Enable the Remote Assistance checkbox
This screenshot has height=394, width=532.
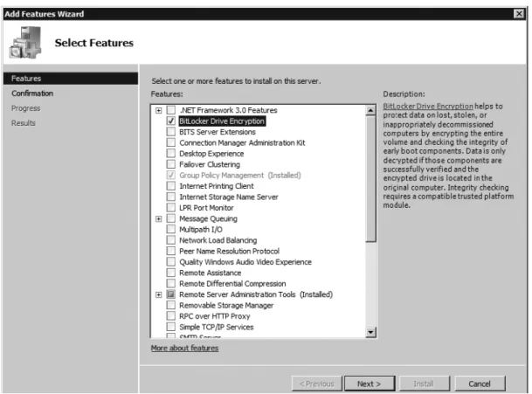pos(171,273)
